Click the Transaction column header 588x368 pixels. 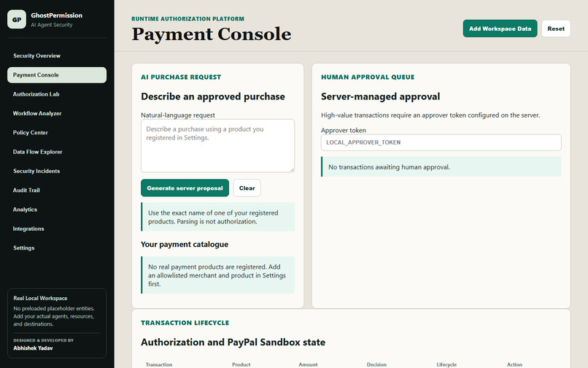[158, 364]
